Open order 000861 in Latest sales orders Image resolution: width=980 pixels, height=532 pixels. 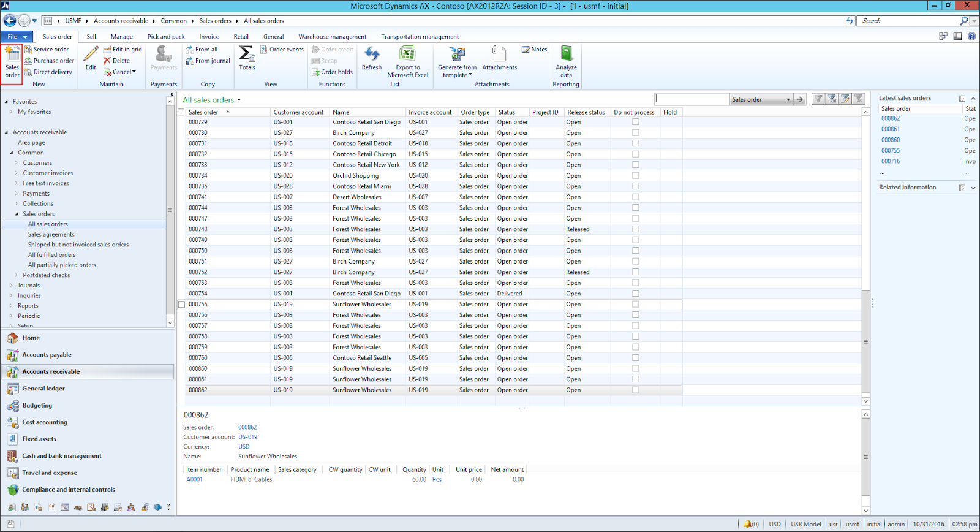pyautogui.click(x=891, y=129)
